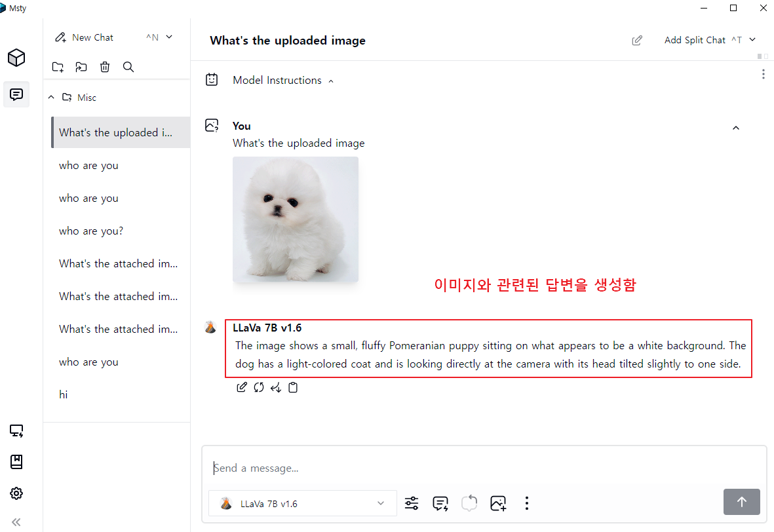This screenshot has height=532, width=774.
Task: Collapse the sidebar with double chevron
Action: coord(16,522)
